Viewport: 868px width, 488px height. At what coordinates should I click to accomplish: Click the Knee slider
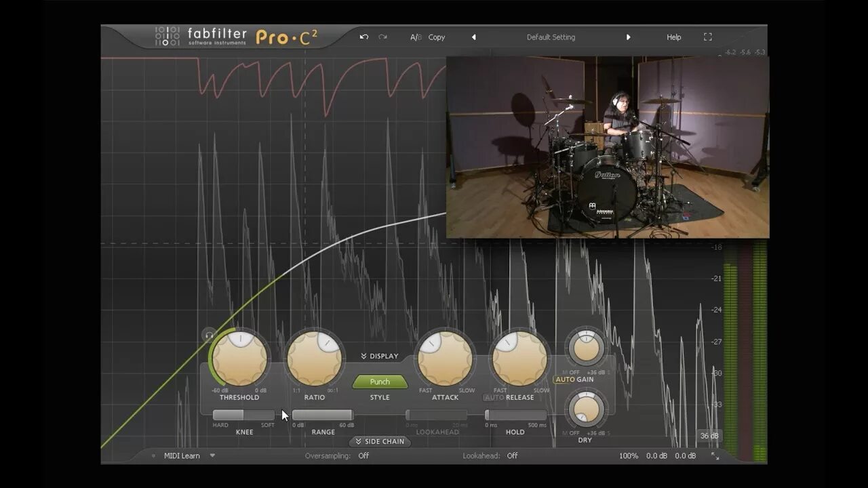click(243, 415)
